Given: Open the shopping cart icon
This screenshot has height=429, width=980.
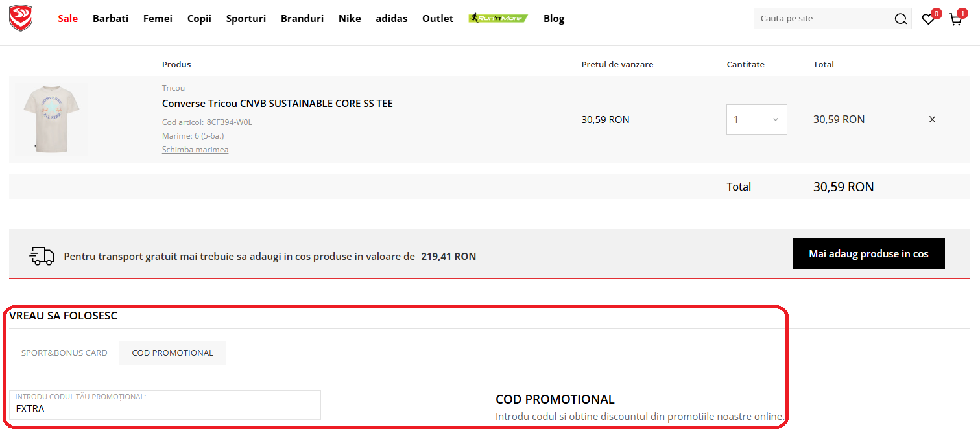Looking at the screenshot, I should click(955, 19).
